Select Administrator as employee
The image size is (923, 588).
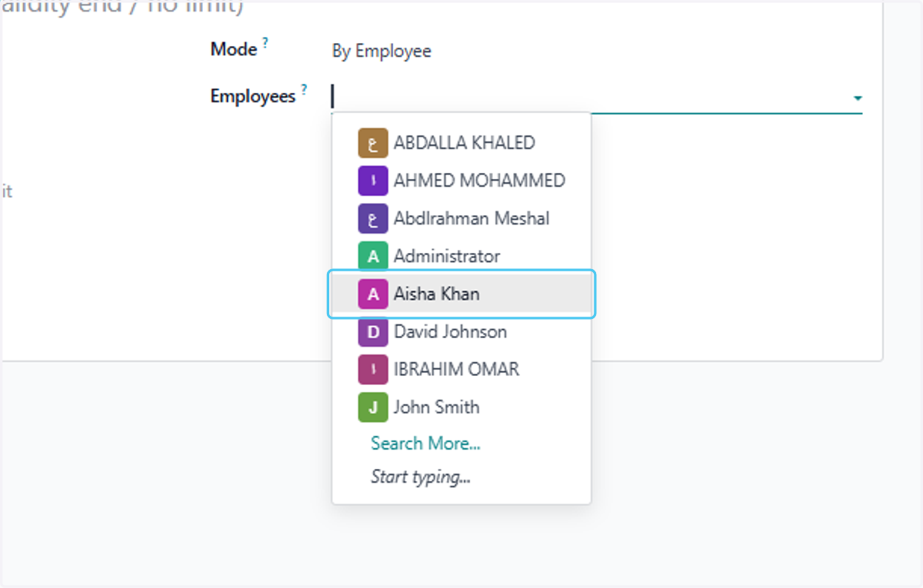tap(461, 256)
